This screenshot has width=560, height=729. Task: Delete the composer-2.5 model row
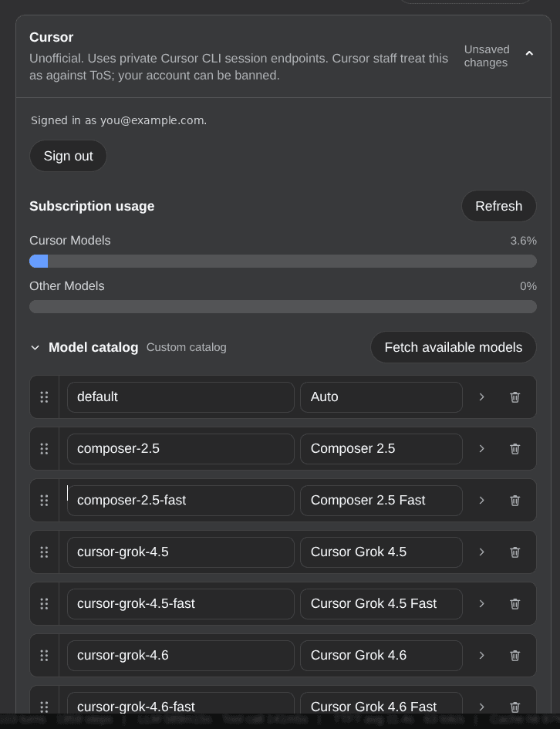[514, 449]
